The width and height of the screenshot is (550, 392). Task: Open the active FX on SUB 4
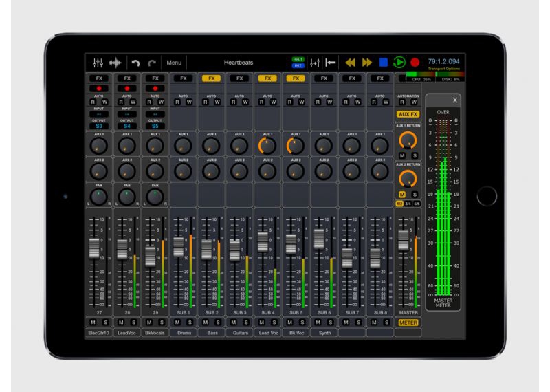[x=267, y=78]
